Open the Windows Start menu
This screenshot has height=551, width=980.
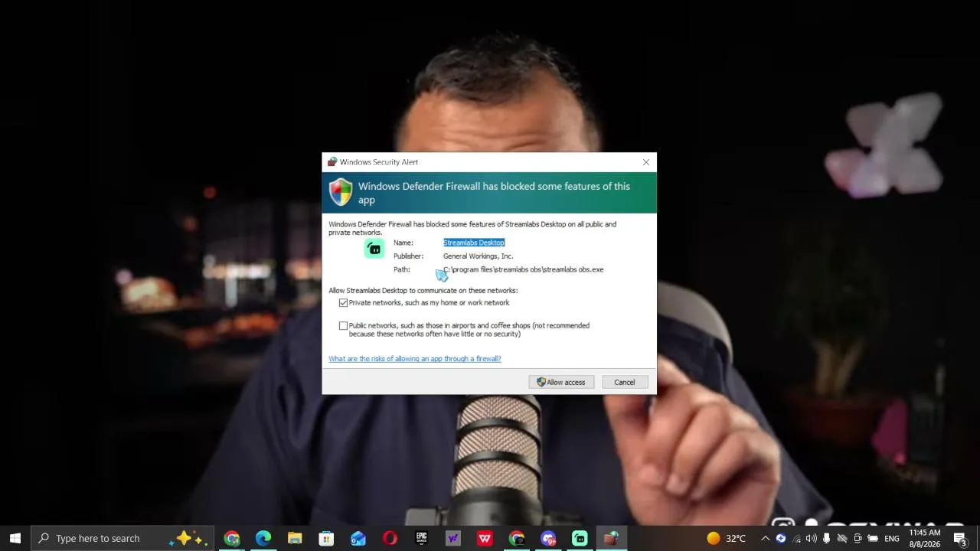click(x=15, y=538)
